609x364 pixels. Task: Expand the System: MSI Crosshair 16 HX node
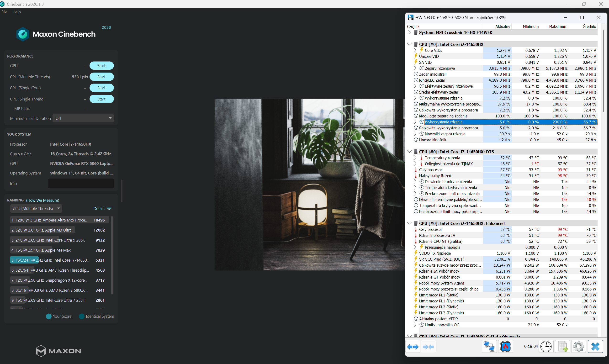pyautogui.click(x=409, y=32)
